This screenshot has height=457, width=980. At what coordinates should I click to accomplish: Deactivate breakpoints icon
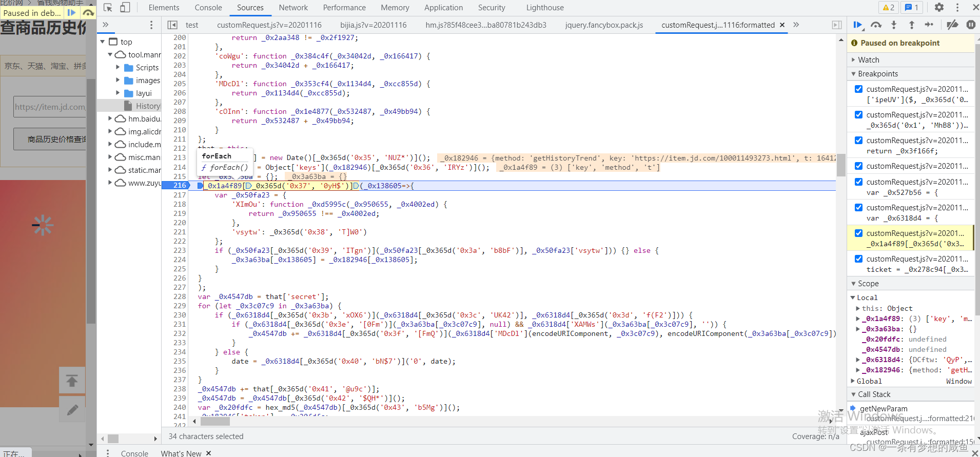(952, 25)
